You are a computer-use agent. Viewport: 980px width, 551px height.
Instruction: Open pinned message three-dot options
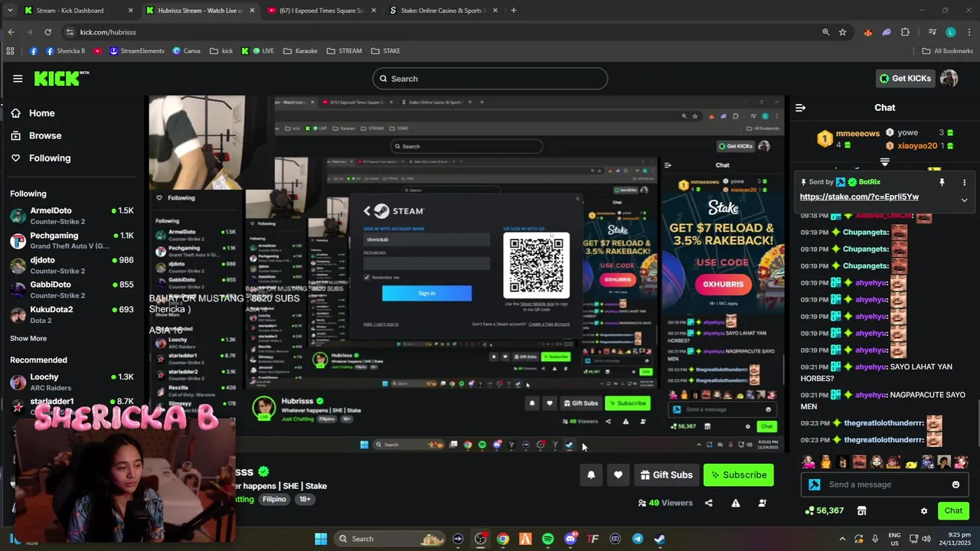click(x=964, y=182)
